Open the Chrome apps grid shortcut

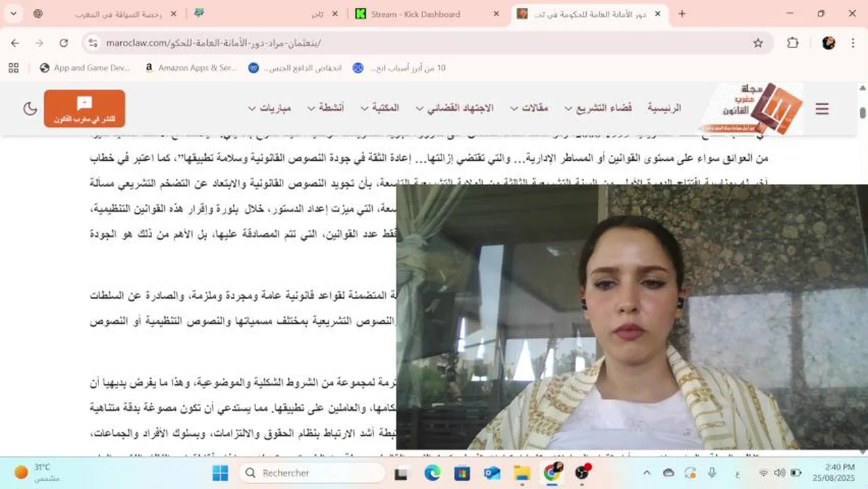point(14,68)
